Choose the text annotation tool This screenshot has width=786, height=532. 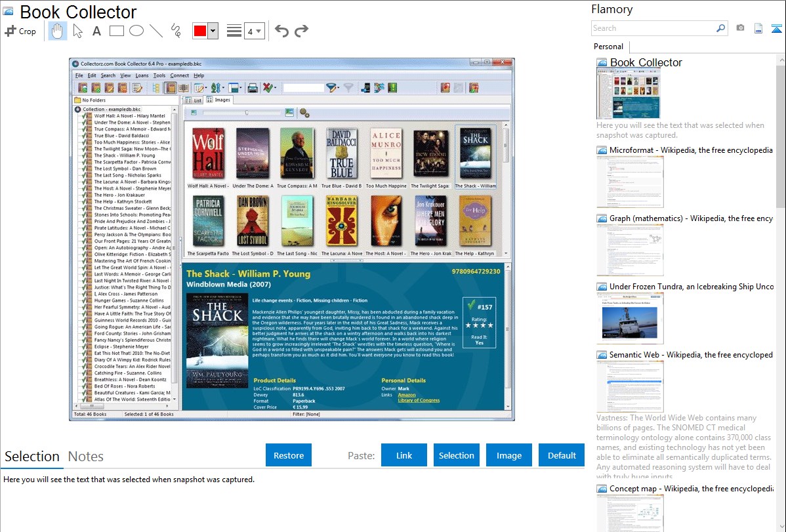[96, 31]
